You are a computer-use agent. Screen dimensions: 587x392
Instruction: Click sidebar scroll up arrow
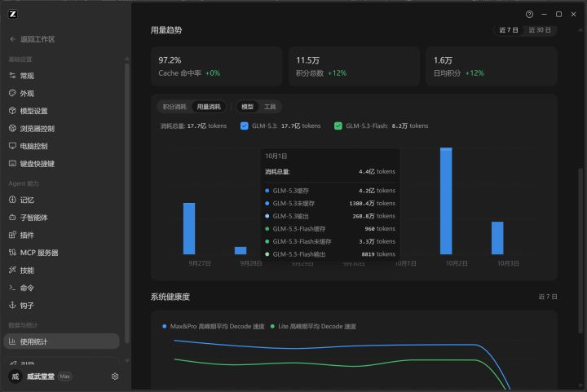[127, 59]
